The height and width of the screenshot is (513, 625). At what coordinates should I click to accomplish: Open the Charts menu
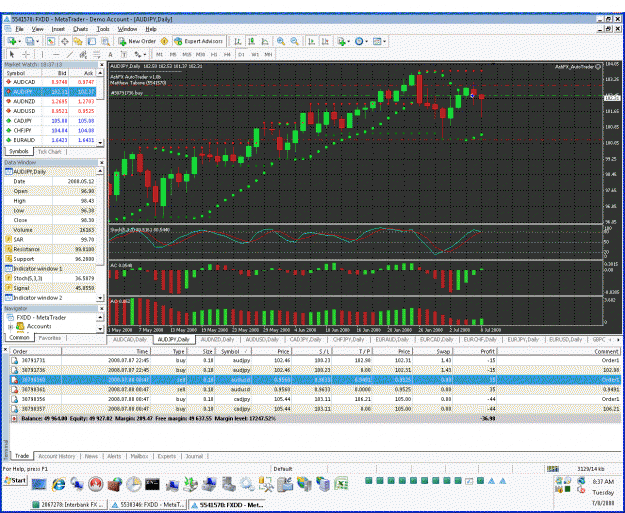click(x=81, y=29)
